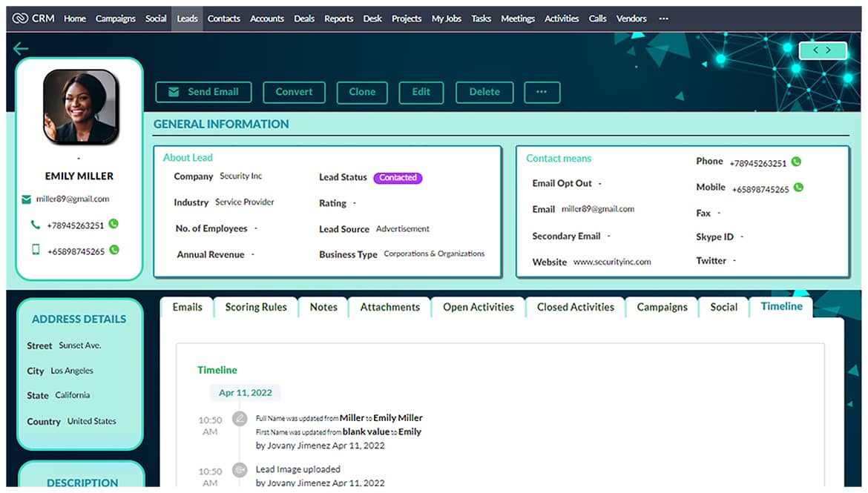This screenshot has width=868, height=493.
Task: Click the edit pencil marker in timeline
Action: tap(240, 419)
